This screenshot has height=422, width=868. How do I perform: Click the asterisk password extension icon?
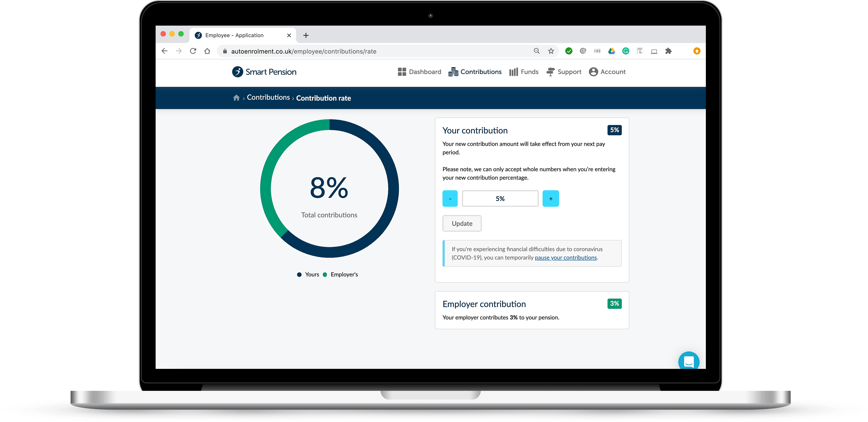pos(597,51)
